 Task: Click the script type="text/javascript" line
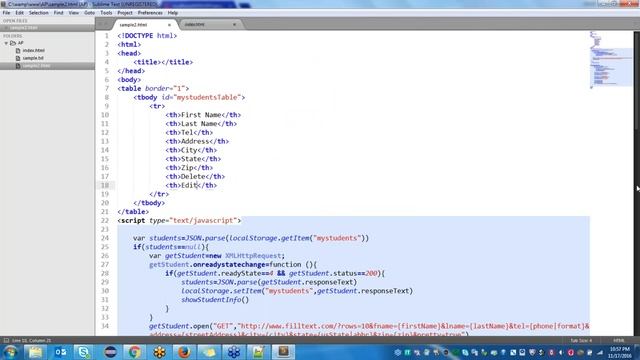point(179,221)
